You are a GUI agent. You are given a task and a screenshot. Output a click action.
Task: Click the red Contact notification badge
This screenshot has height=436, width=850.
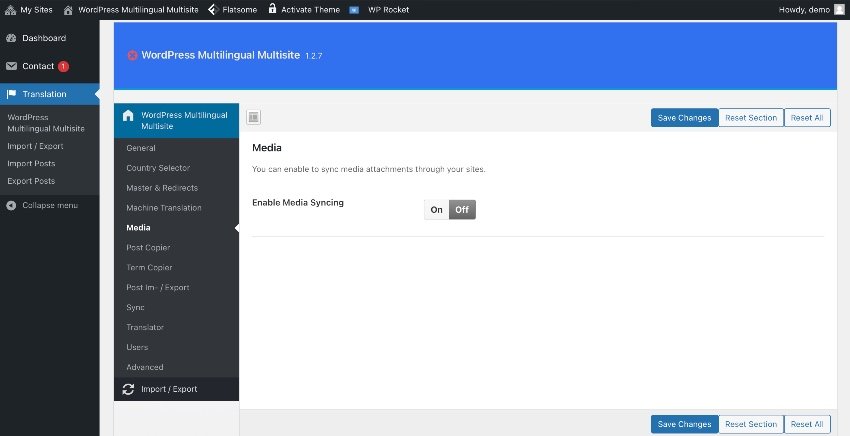click(x=63, y=66)
